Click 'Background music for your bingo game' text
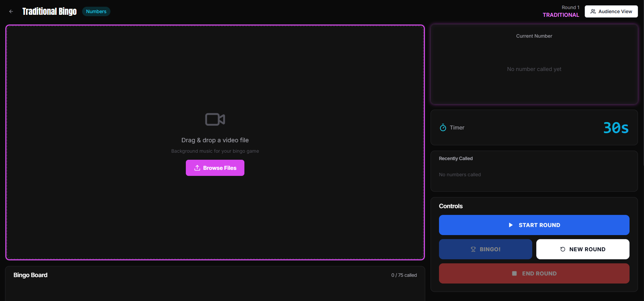The image size is (644, 301). coord(215,151)
